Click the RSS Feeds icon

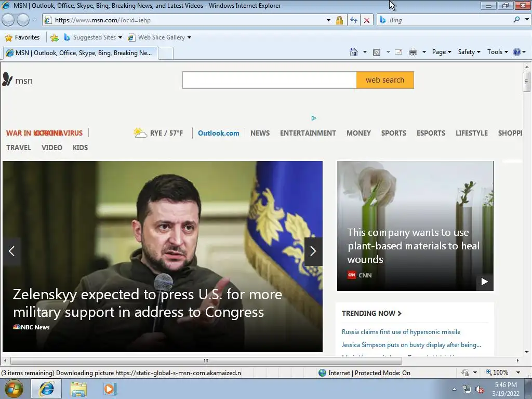tap(376, 52)
